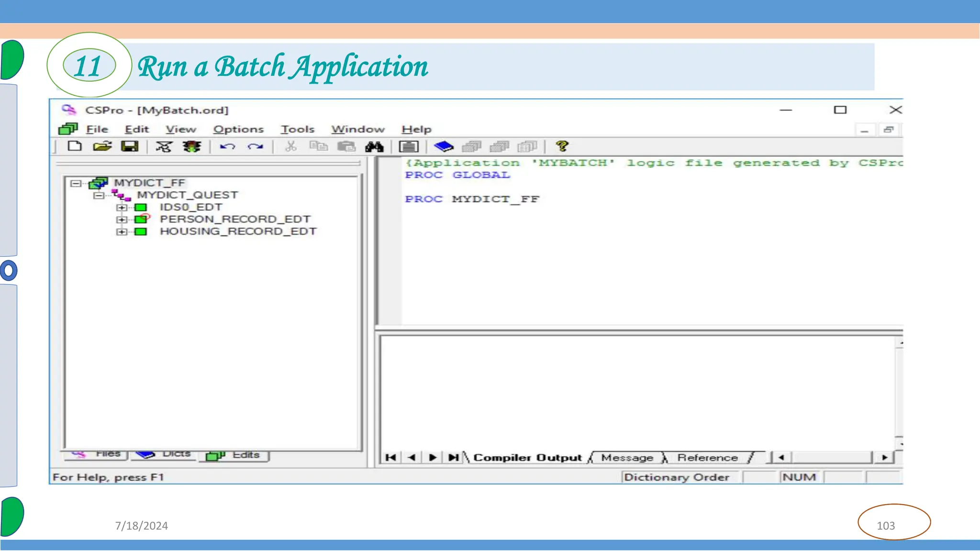Expand the IDS0_EDT tree node

[x=122, y=208]
